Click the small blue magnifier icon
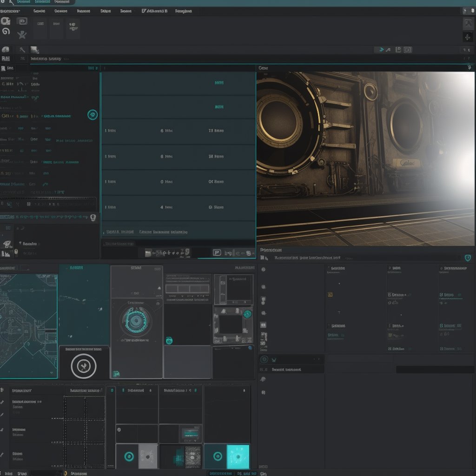Viewport: 476px width, 476px height. point(250,348)
